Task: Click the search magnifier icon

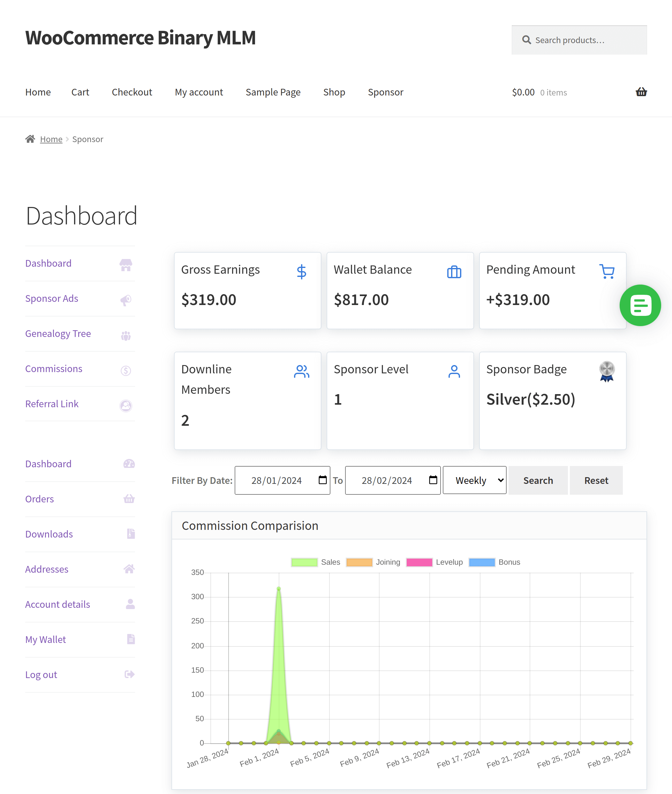Action: coord(526,40)
